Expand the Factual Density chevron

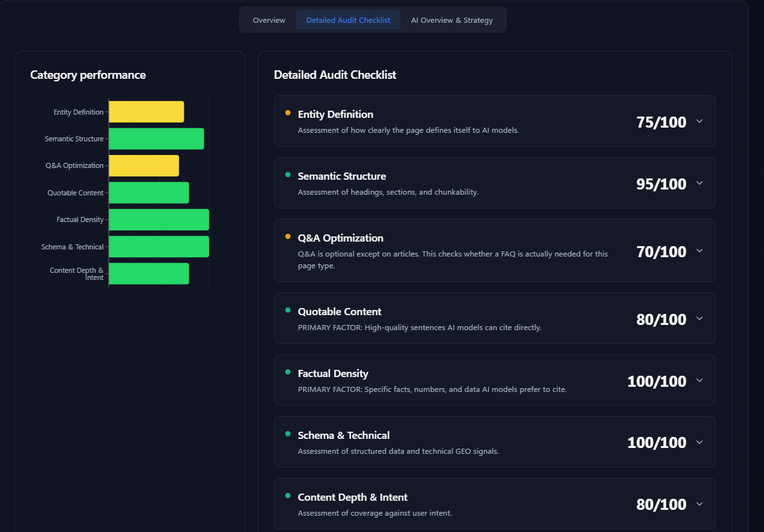700,380
